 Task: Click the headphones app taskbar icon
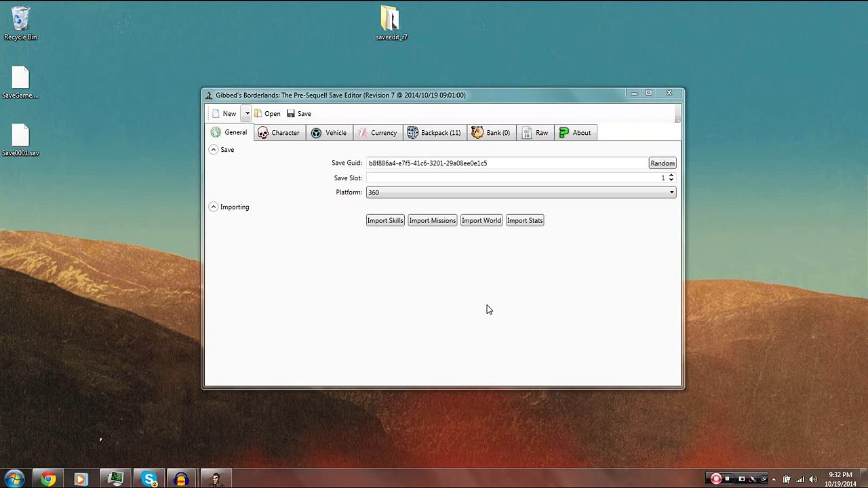181,479
